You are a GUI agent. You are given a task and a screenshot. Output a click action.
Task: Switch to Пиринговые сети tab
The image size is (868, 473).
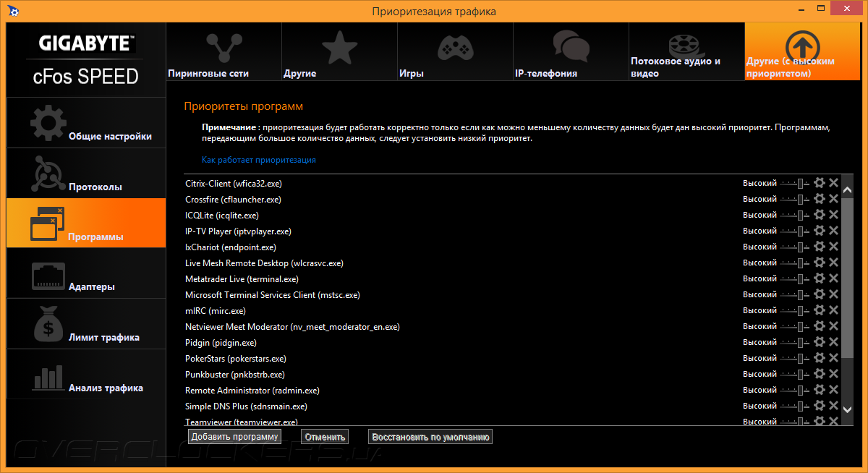click(x=223, y=52)
